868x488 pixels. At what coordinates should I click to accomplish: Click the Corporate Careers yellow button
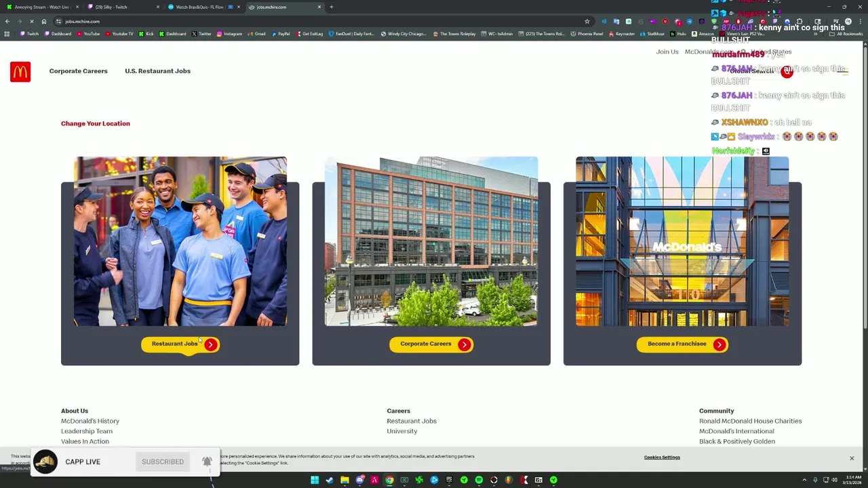point(431,344)
